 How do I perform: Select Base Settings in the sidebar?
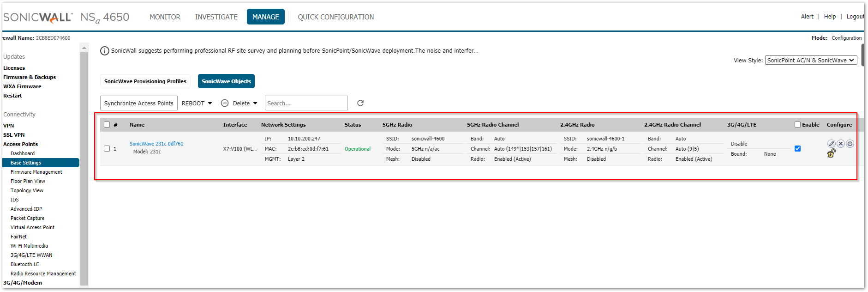41,163
